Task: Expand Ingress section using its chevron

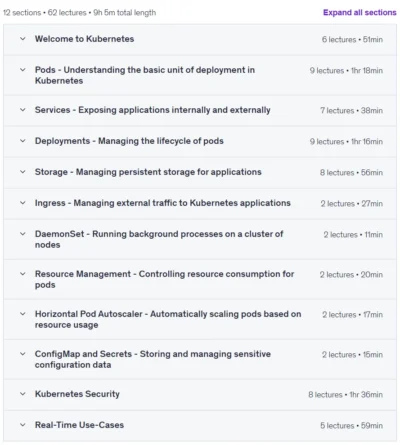Action: pos(23,203)
